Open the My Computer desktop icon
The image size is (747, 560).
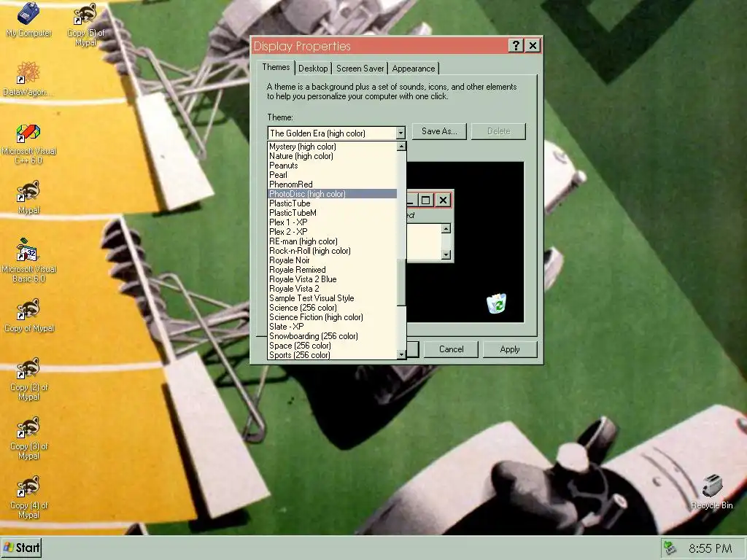pyautogui.click(x=28, y=20)
